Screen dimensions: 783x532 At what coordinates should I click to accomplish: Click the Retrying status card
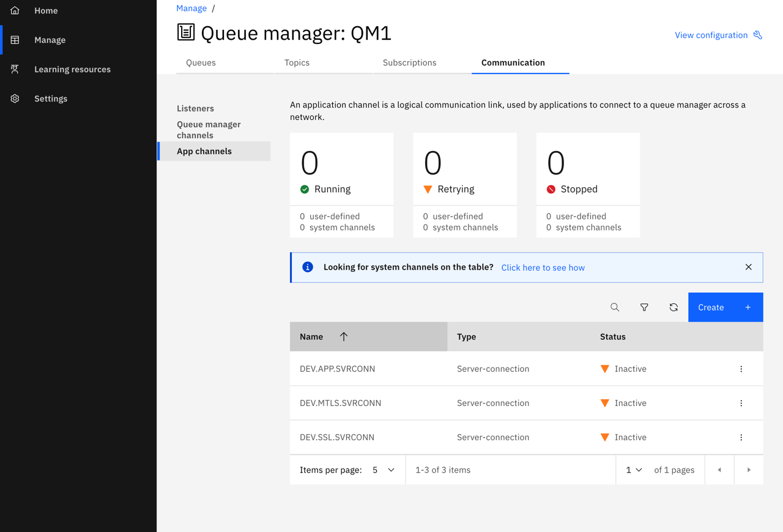click(x=465, y=185)
